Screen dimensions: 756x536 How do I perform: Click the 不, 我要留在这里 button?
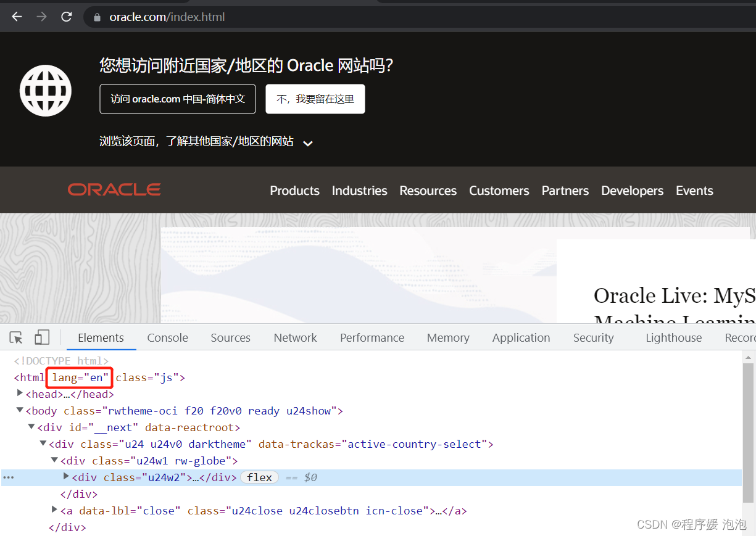315,99
